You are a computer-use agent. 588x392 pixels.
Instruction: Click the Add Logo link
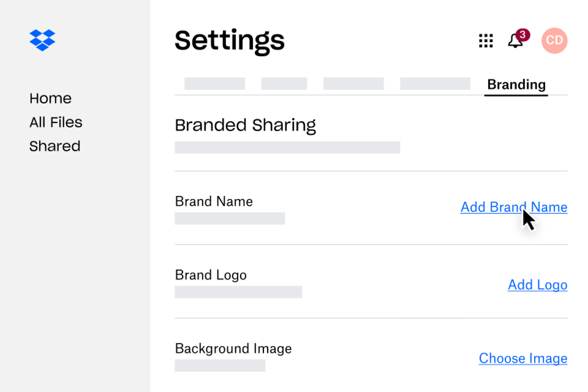click(x=537, y=285)
